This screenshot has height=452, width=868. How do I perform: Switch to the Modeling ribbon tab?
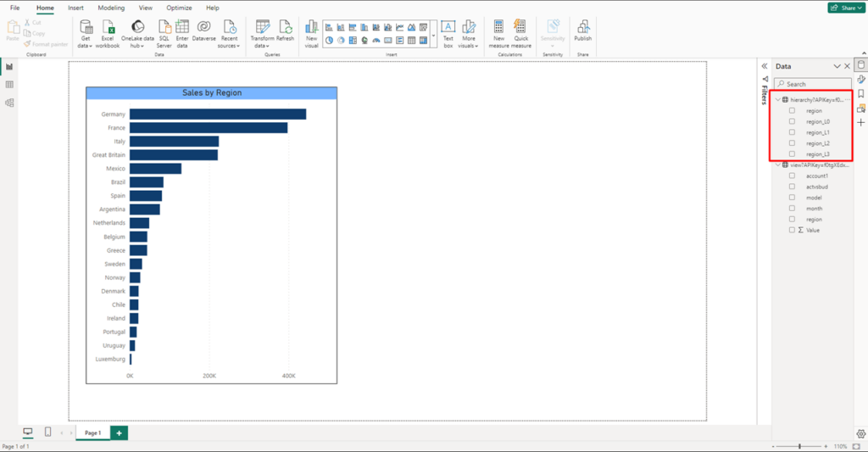click(111, 8)
